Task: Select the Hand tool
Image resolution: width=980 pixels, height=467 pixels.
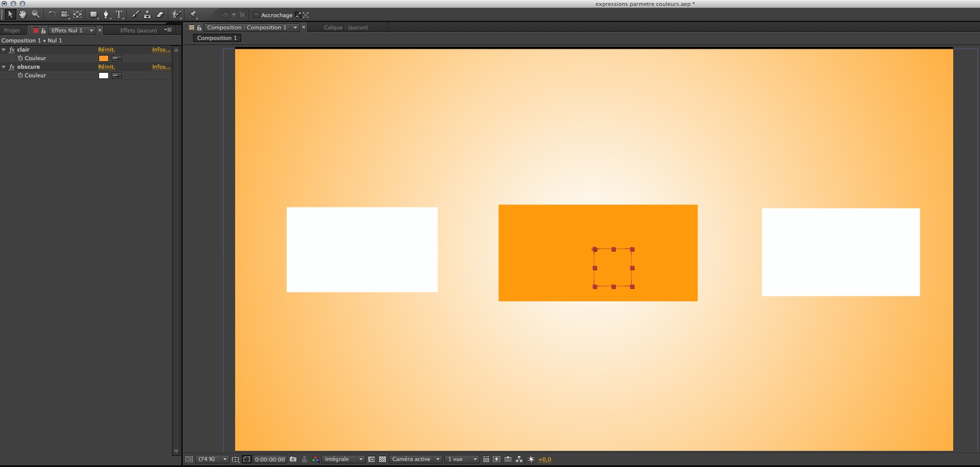Action: point(23,15)
